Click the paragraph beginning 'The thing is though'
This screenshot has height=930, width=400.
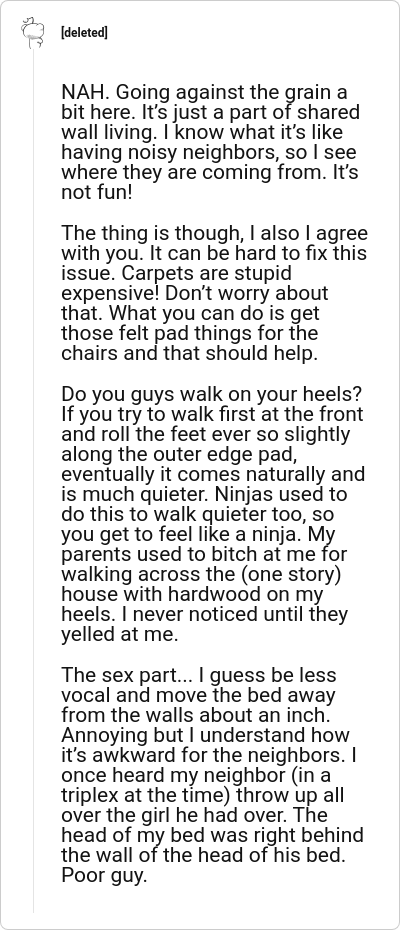coord(214,294)
